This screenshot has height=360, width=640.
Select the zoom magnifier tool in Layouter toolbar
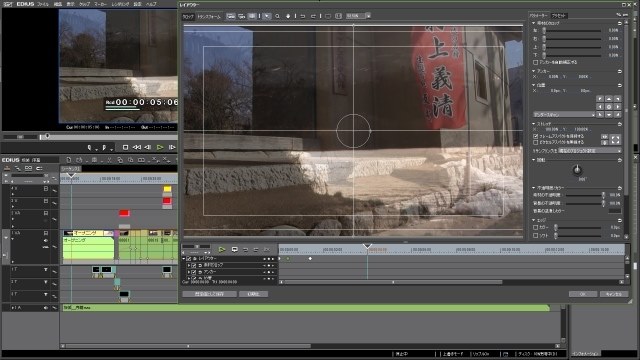click(278, 16)
